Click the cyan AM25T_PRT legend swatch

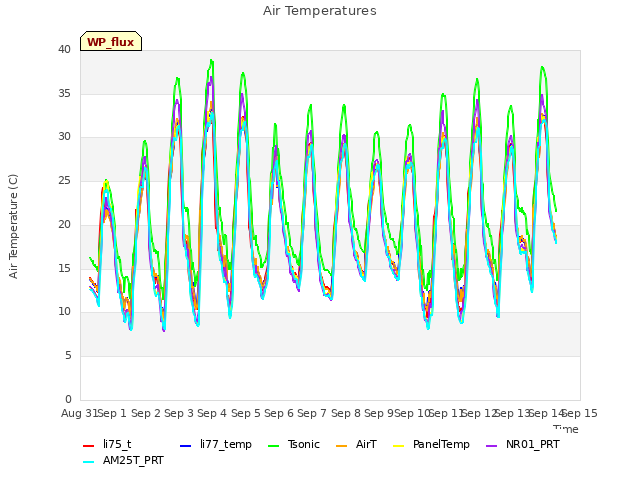click(89, 462)
